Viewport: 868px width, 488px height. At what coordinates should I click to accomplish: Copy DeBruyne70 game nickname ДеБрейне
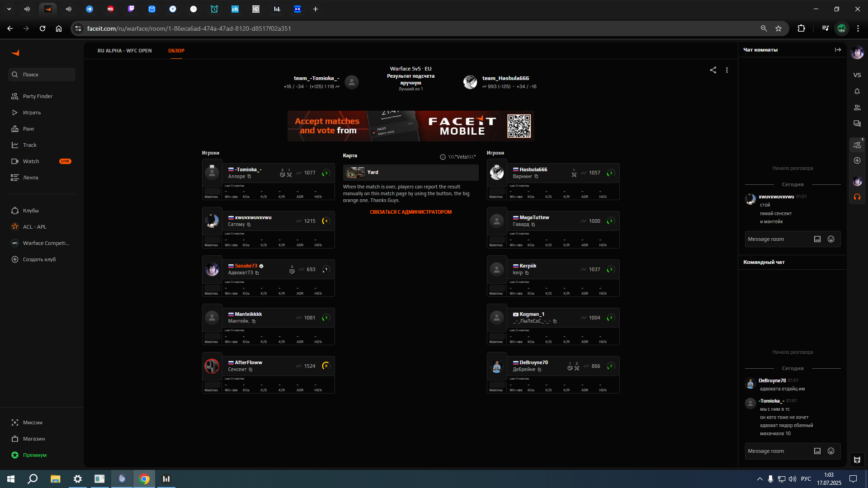point(539,370)
